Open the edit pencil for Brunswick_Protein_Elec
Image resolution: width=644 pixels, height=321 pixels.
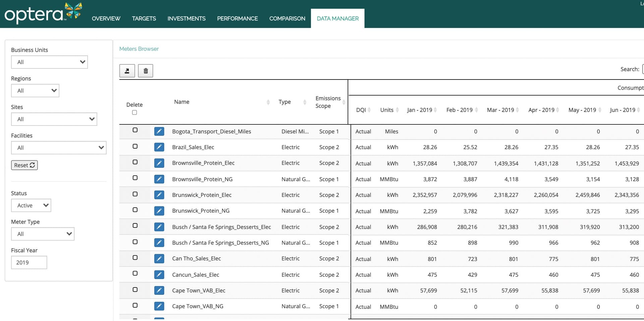[159, 195]
